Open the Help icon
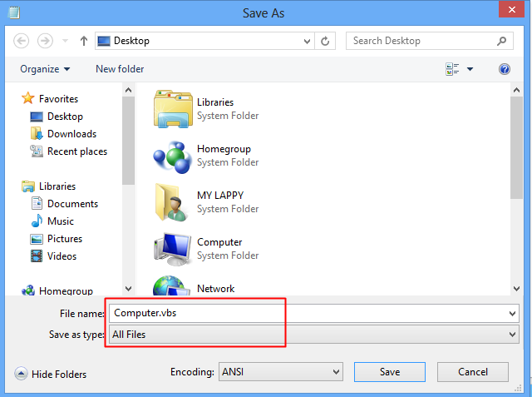The width and height of the screenshot is (532, 397). tap(505, 69)
